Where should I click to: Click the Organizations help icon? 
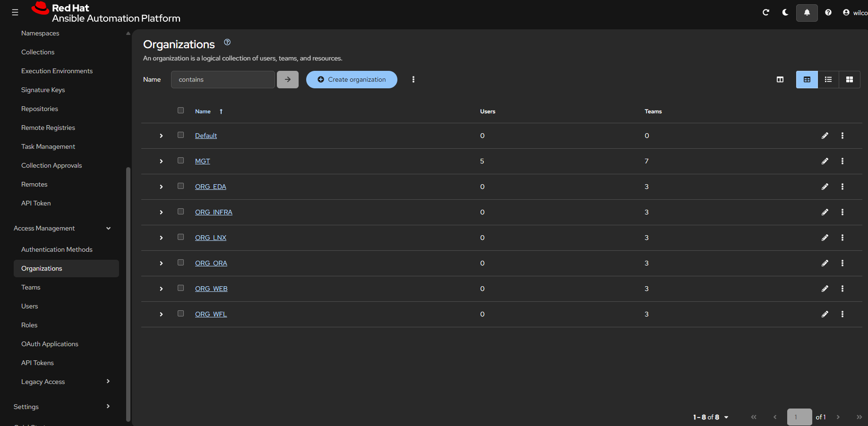[227, 42]
